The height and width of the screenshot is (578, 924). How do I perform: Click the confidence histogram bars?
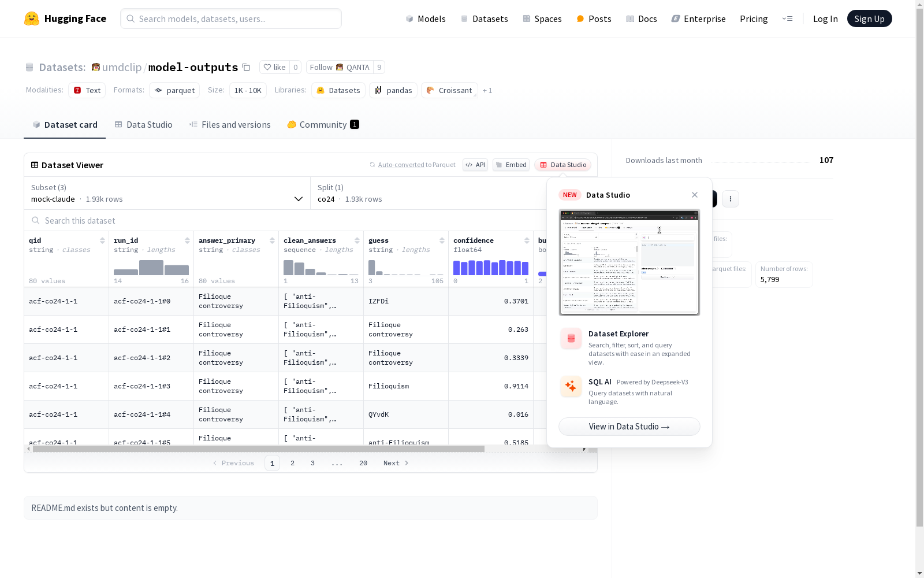[491, 267]
